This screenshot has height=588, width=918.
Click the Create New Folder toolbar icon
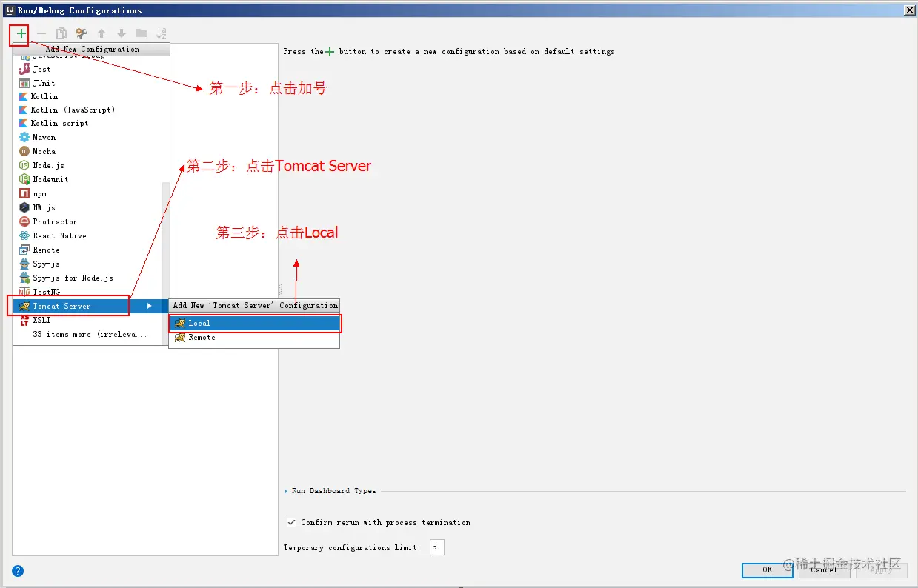pos(142,33)
